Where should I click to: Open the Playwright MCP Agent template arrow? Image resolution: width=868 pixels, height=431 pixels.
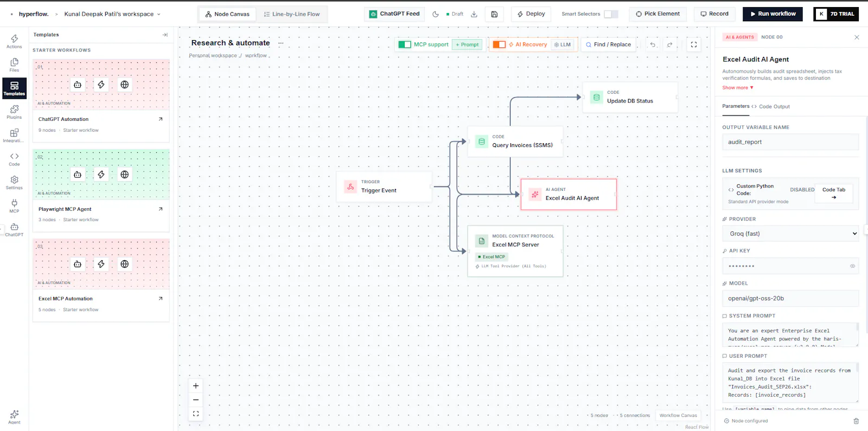click(161, 209)
